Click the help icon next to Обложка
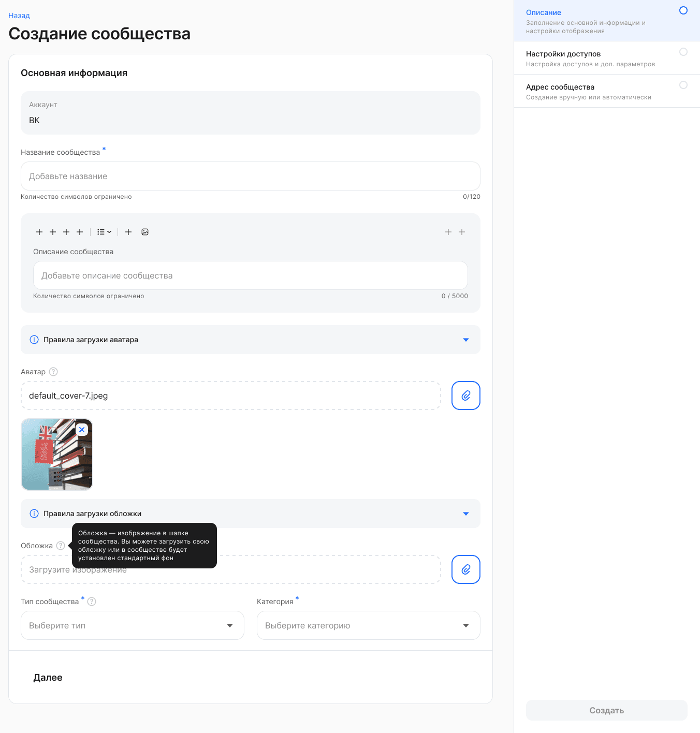 click(61, 546)
